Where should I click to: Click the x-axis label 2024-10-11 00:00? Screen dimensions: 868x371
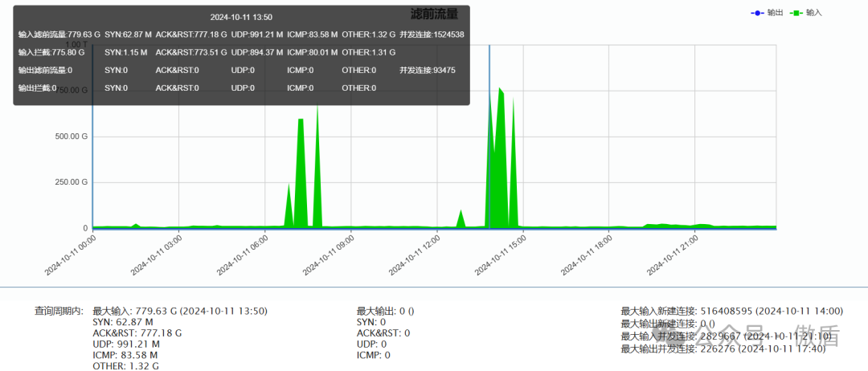pyautogui.click(x=70, y=254)
